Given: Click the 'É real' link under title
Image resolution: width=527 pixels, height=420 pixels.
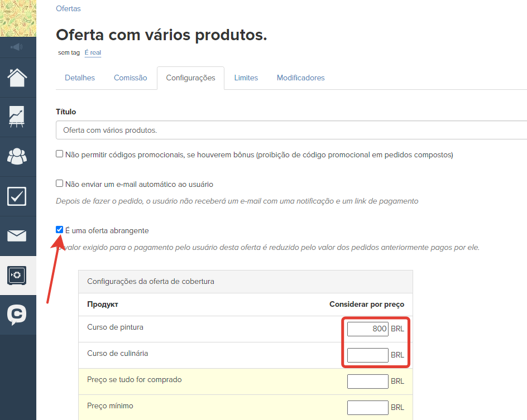Looking at the screenshot, I should pos(93,53).
